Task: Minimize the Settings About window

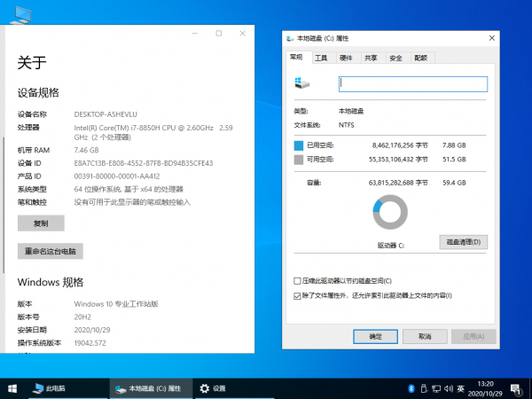Action: pos(195,34)
